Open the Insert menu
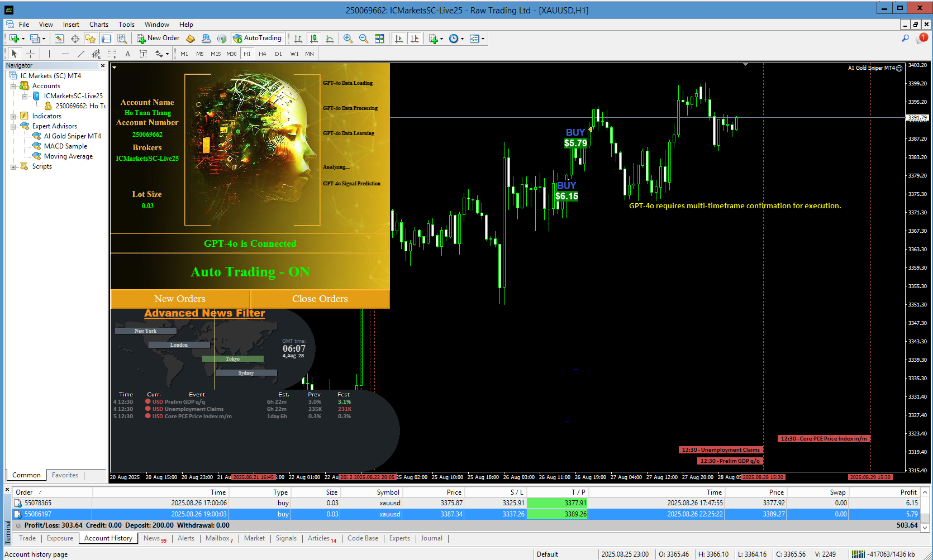 click(71, 25)
